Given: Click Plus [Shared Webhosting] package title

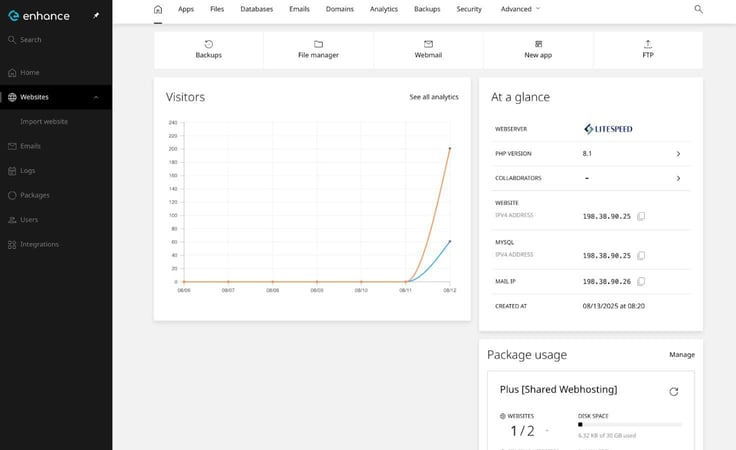Looking at the screenshot, I should pyautogui.click(x=559, y=389).
